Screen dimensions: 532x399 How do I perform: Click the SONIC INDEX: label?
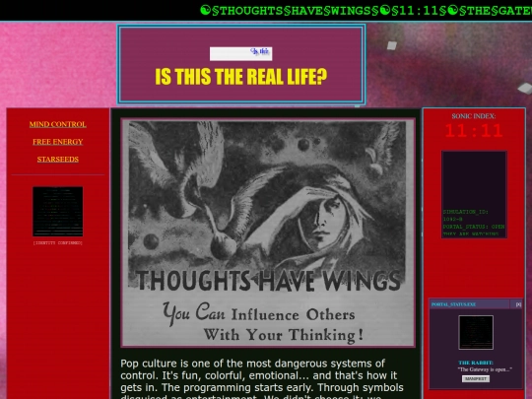tap(474, 116)
